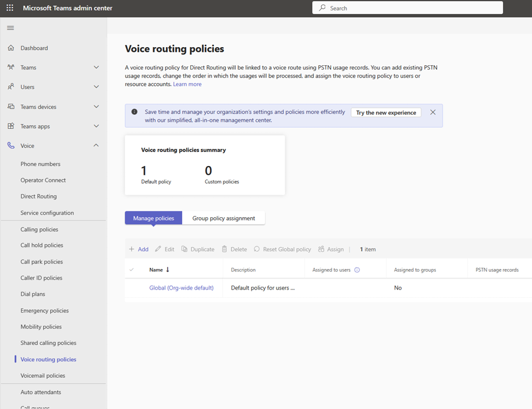This screenshot has width=532, height=409.
Task: Click the '1 item' count text
Action: click(368, 249)
